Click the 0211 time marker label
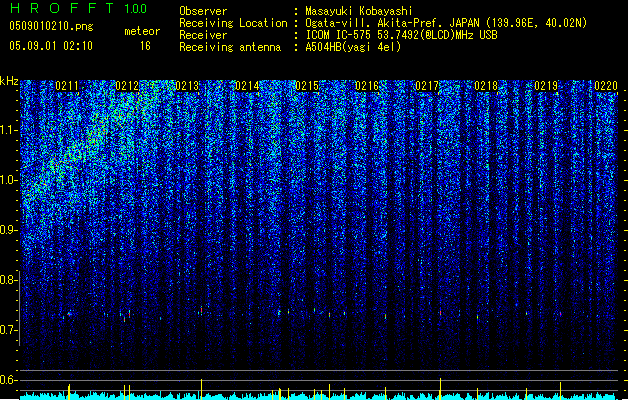Viewport: 629px width, 400px height. (x=67, y=86)
